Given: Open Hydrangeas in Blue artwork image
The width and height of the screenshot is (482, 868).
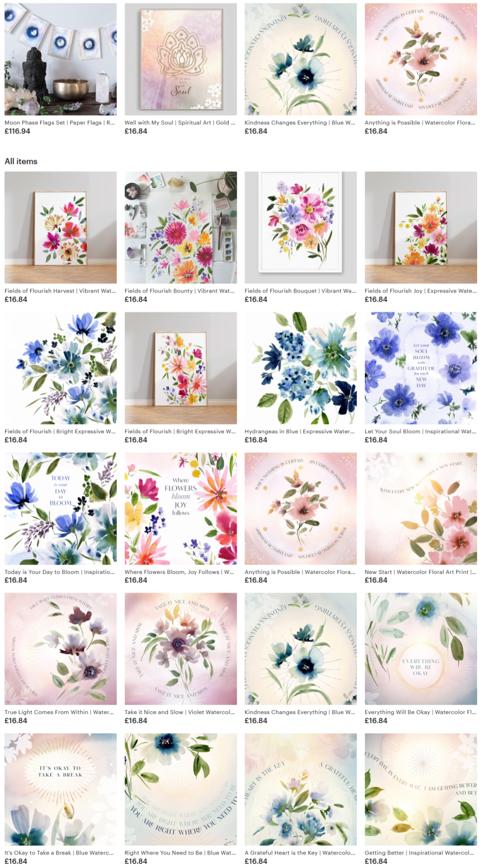Looking at the screenshot, I should click(301, 368).
